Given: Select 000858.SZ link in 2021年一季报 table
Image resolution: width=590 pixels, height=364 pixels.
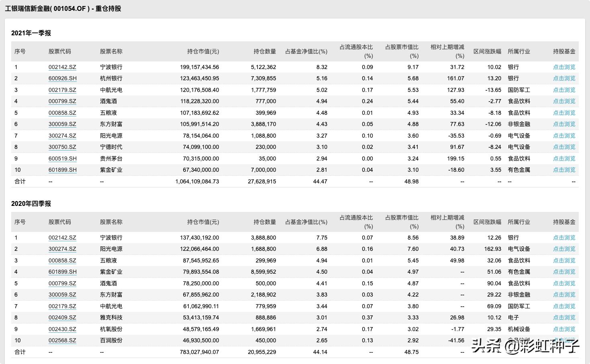Looking at the screenshot, I should pos(62,113).
